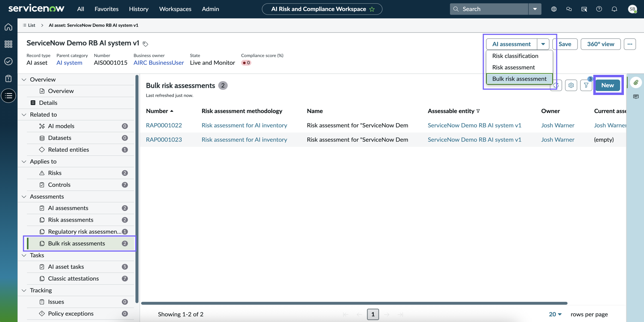Open the All menu
Screen dimensions: 644x322
pyautogui.click(x=80, y=9)
